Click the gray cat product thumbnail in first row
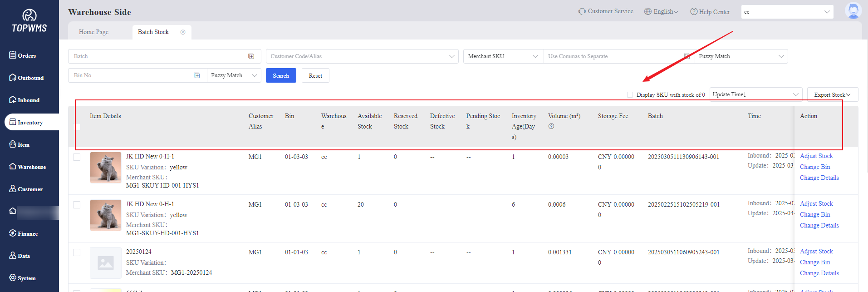868x292 pixels. coord(106,168)
